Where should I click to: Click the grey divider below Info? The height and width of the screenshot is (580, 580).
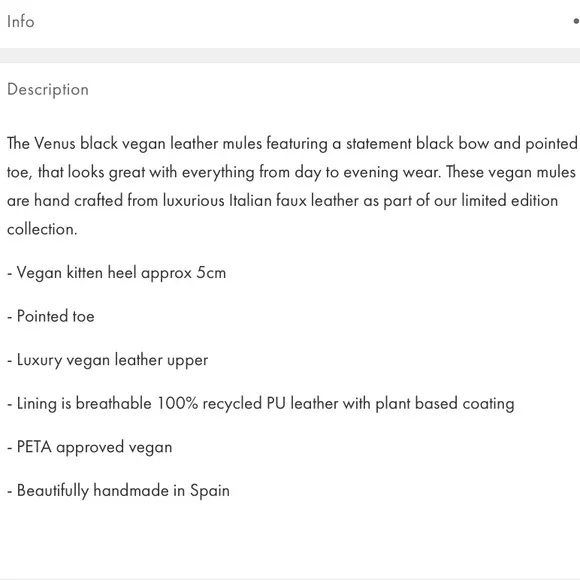290,55
